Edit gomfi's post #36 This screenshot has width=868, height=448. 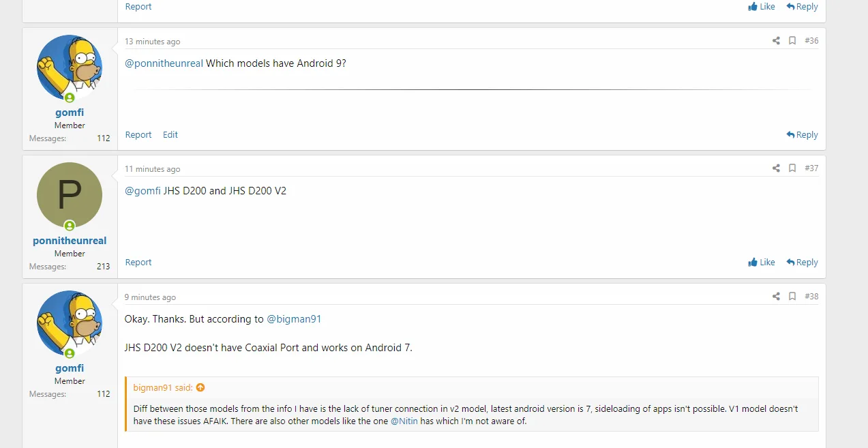(x=170, y=135)
